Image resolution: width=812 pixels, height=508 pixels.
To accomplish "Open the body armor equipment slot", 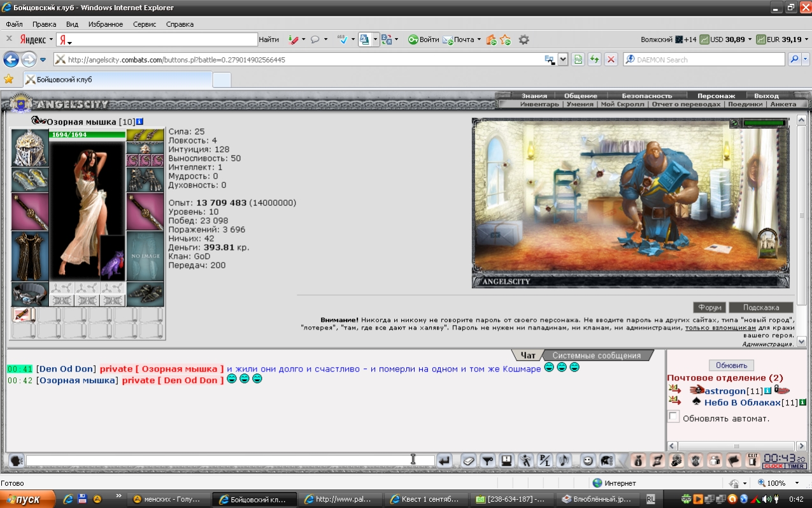I will [30, 256].
